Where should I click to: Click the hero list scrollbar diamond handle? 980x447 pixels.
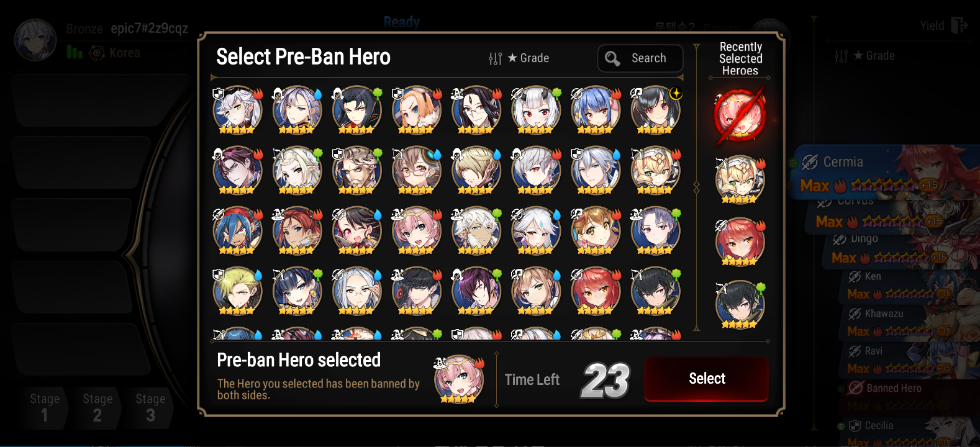tap(696, 187)
